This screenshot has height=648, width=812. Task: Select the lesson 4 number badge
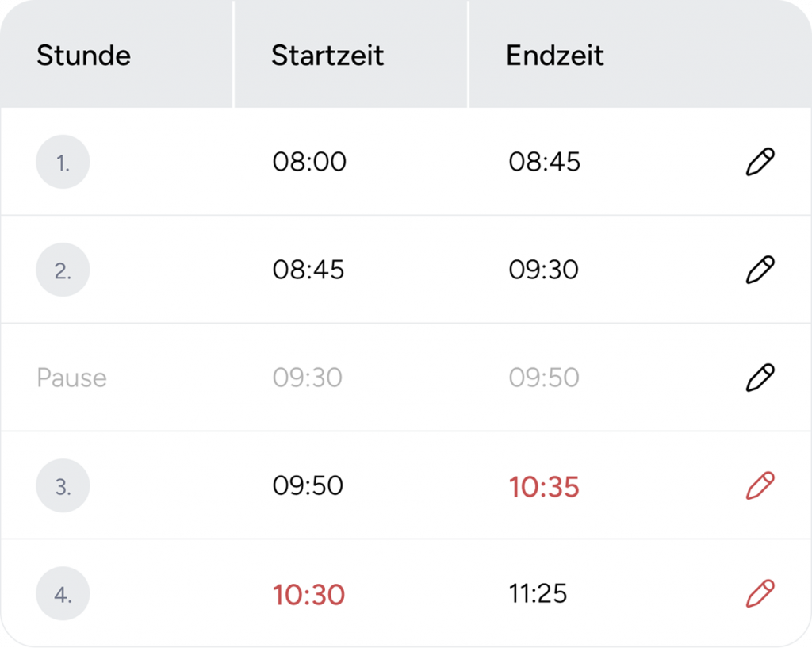pos(63,593)
